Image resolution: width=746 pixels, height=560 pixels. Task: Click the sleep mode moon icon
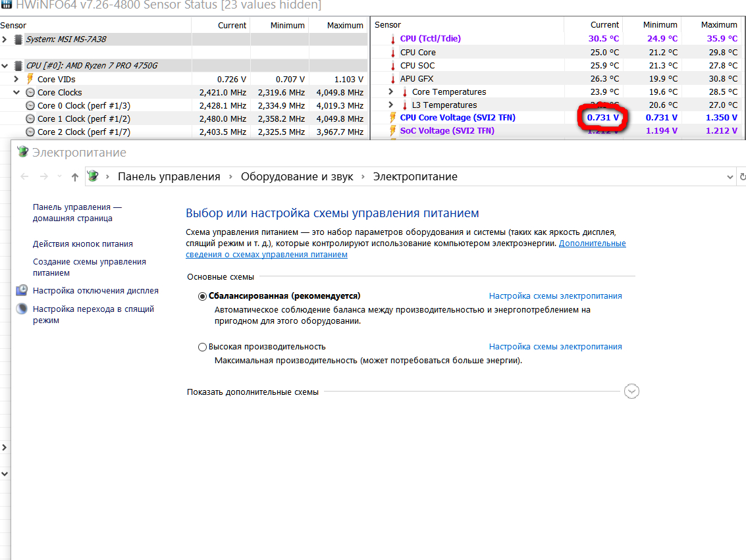[22, 309]
